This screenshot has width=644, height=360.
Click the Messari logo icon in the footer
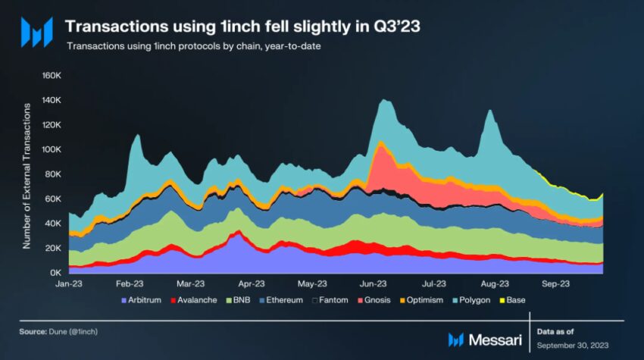pyautogui.click(x=456, y=340)
